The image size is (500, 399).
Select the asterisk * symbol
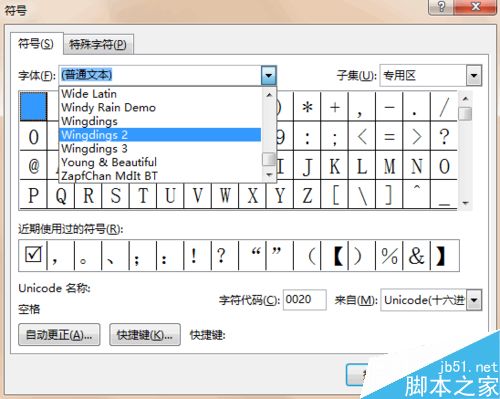307,107
